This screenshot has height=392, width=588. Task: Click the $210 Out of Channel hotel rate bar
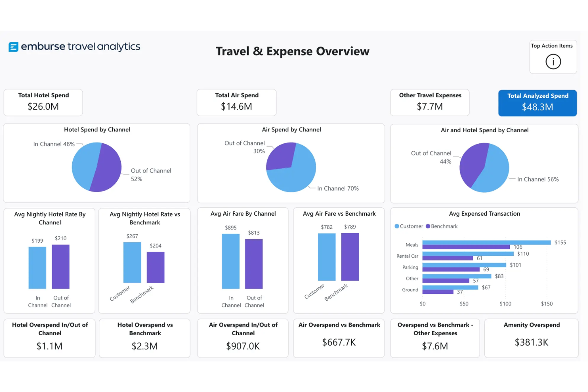point(61,266)
